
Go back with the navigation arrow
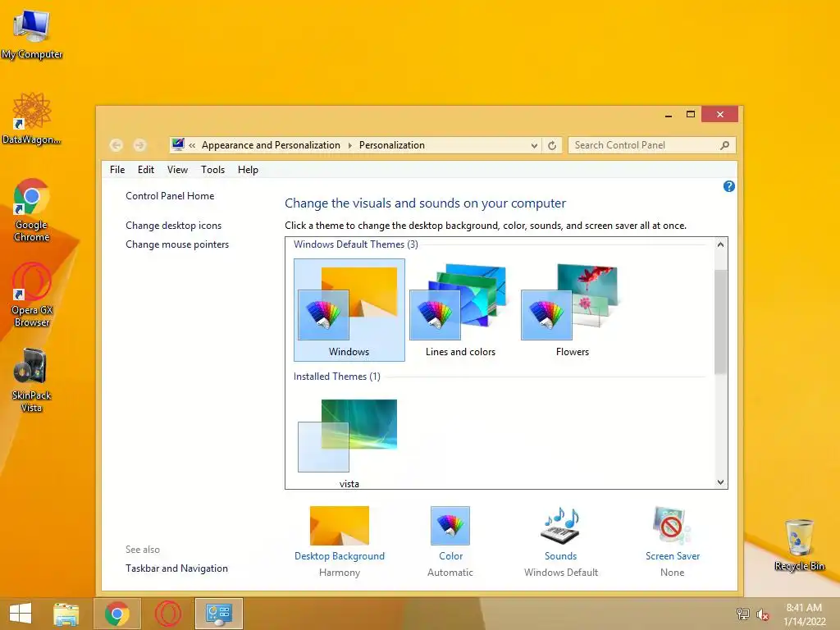point(116,145)
